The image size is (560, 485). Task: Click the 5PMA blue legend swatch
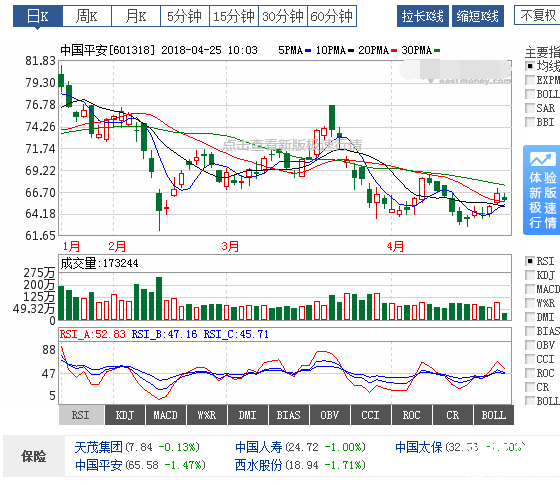pos(308,51)
